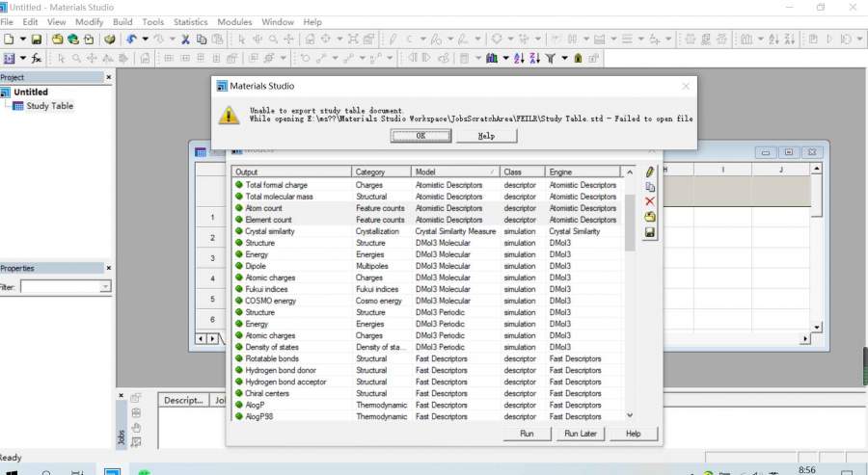Click the sort ascending A-Z icon

[519, 59]
